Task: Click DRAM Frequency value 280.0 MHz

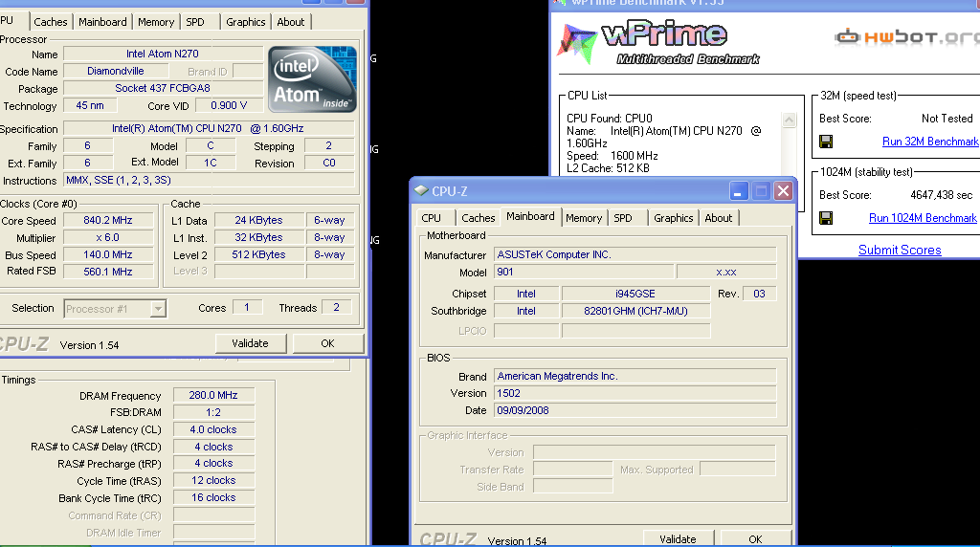Action: click(213, 395)
